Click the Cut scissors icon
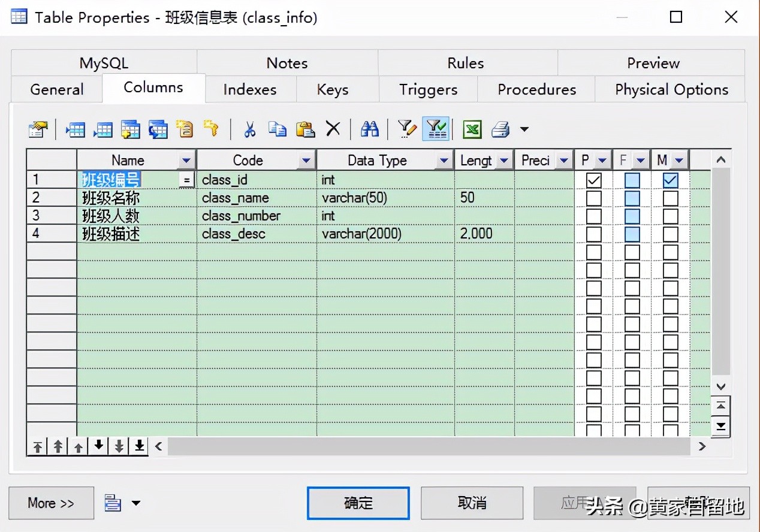 coord(250,129)
